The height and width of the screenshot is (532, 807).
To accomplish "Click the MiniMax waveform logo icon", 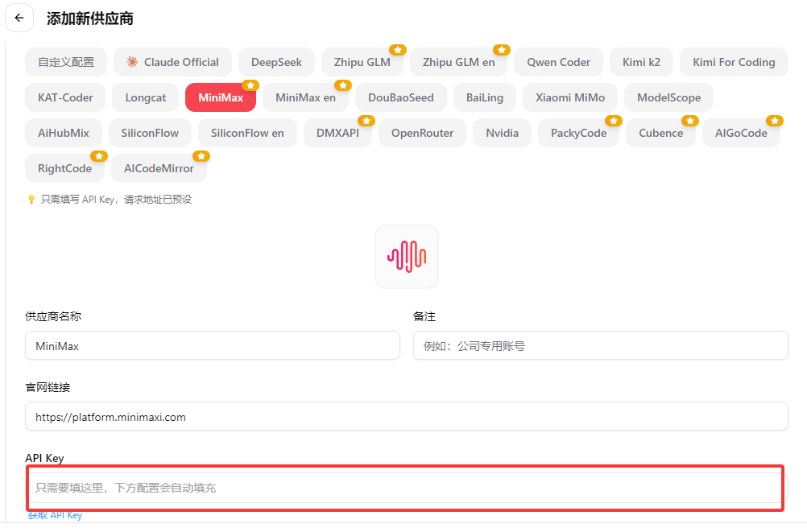I will click(x=407, y=256).
